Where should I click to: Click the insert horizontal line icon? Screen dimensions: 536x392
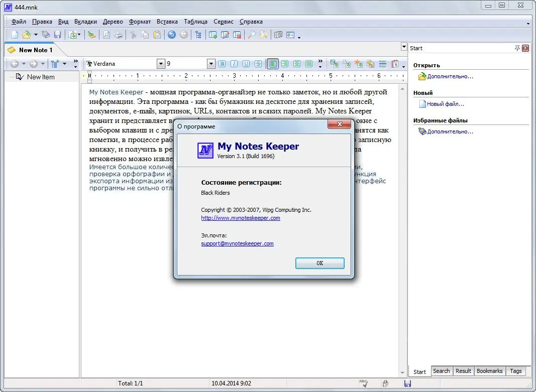(383, 64)
